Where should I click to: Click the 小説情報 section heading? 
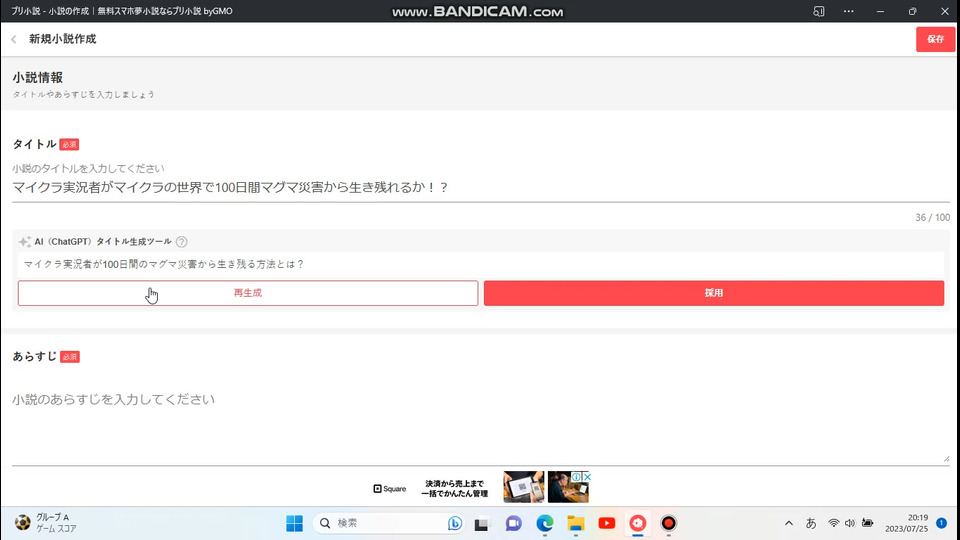click(37, 78)
